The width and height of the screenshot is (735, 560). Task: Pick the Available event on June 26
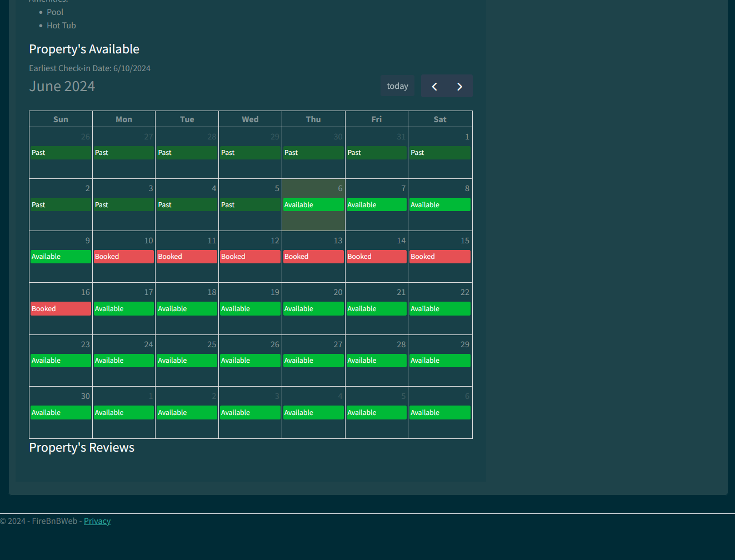coord(250,361)
